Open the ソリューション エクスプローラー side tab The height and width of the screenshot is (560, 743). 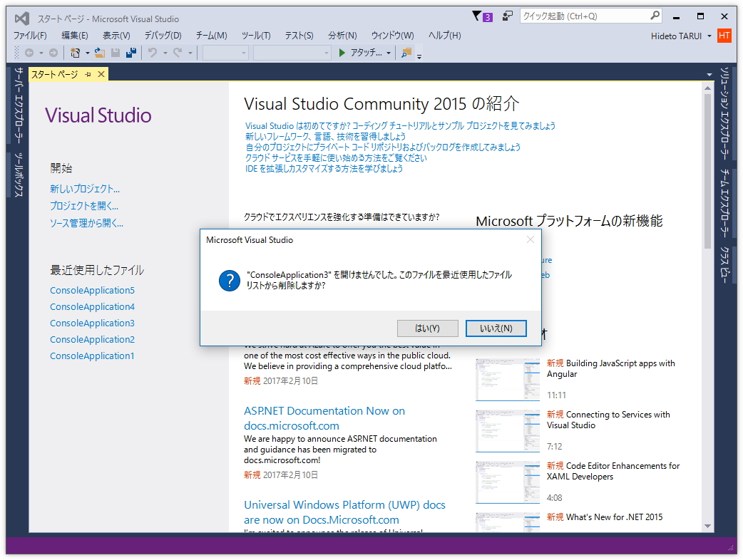coord(724,113)
